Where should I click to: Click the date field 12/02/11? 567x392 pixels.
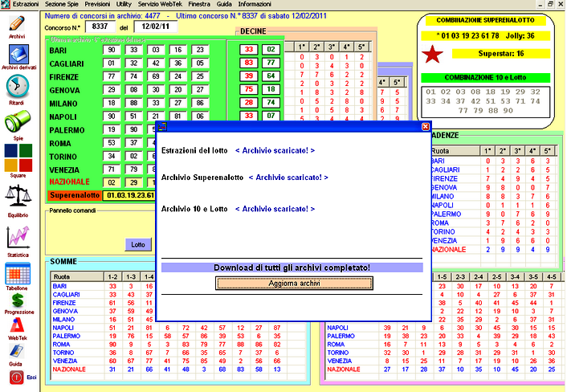click(156, 27)
